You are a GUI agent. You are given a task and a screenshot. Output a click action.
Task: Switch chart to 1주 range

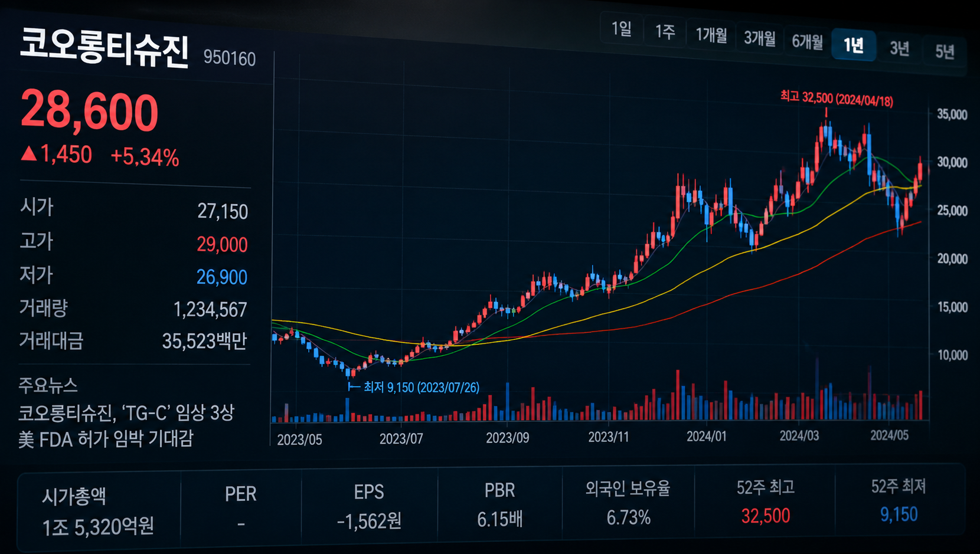(x=665, y=31)
